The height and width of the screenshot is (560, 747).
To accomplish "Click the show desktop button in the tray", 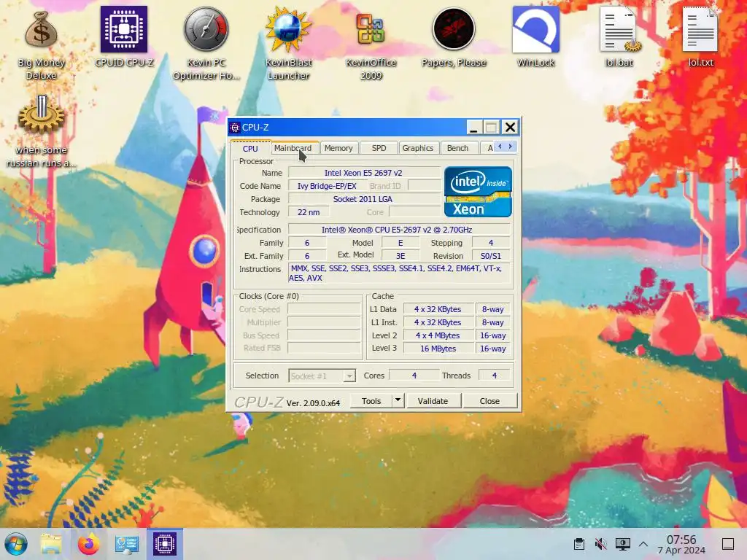I will pyautogui.click(x=728, y=544).
